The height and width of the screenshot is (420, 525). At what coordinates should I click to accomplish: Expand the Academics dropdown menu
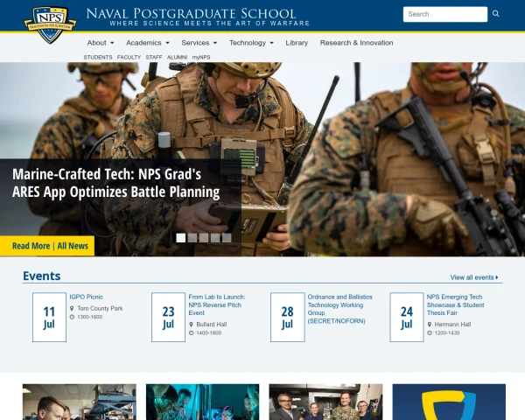(148, 43)
